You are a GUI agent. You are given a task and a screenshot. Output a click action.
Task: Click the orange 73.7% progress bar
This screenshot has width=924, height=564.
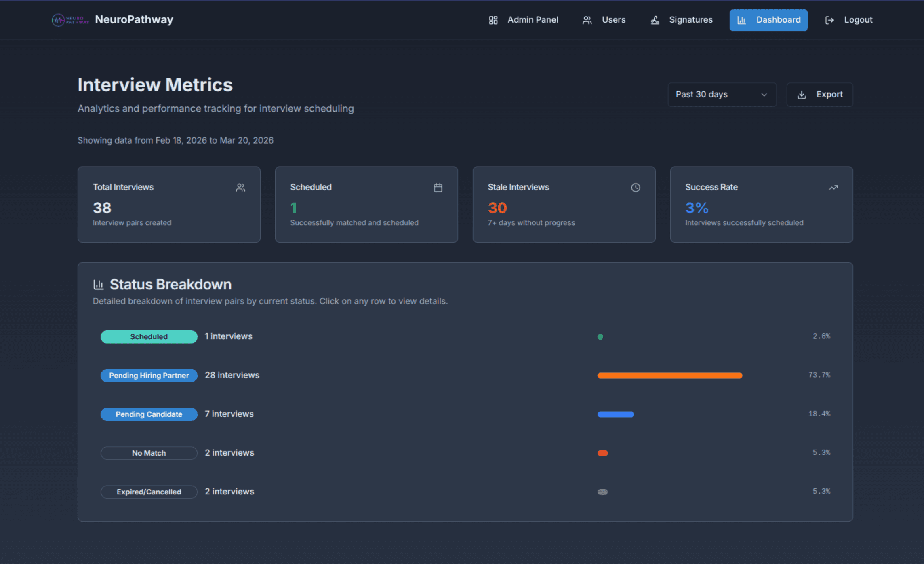point(669,376)
